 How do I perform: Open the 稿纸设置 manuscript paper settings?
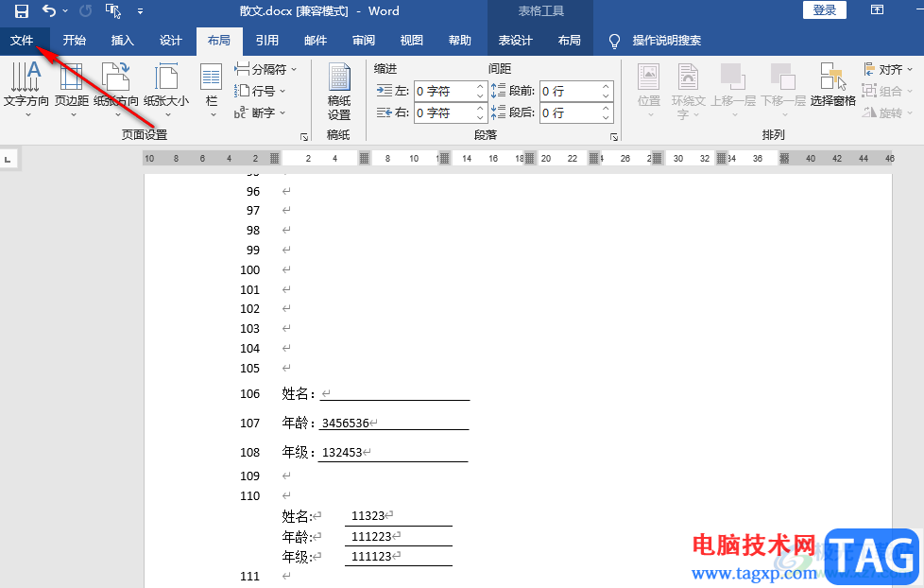(339, 92)
